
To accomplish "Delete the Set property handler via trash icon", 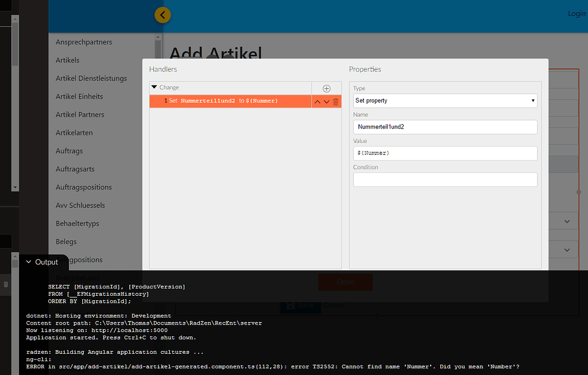I will [335, 101].
